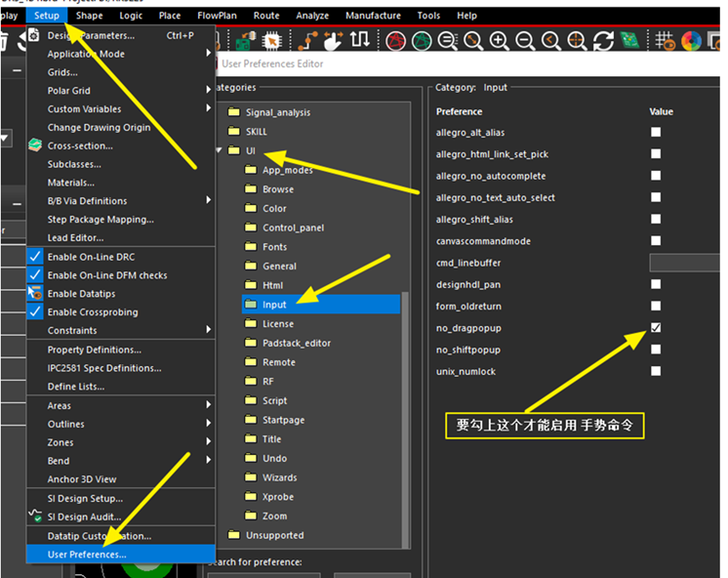Zoom out with the minus magnifier
Viewport: 728px width, 578px height.
(x=525, y=41)
